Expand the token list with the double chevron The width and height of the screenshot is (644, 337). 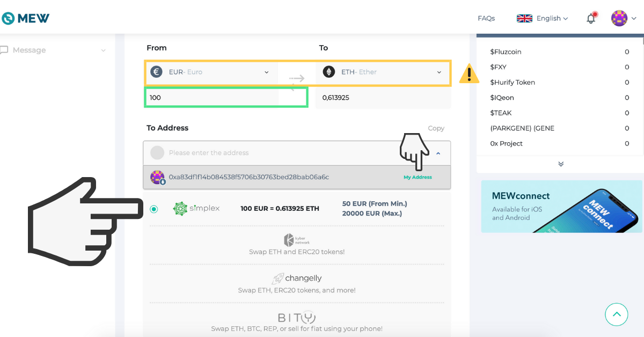click(x=560, y=164)
